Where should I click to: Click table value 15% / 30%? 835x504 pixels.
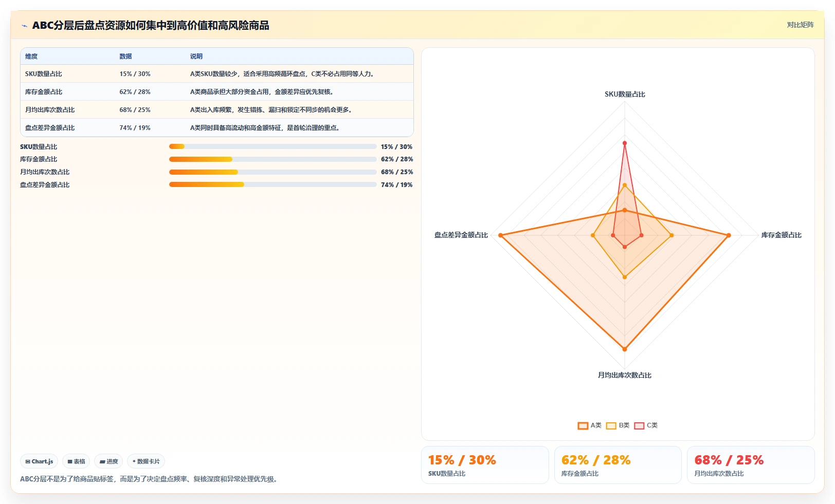pos(135,74)
